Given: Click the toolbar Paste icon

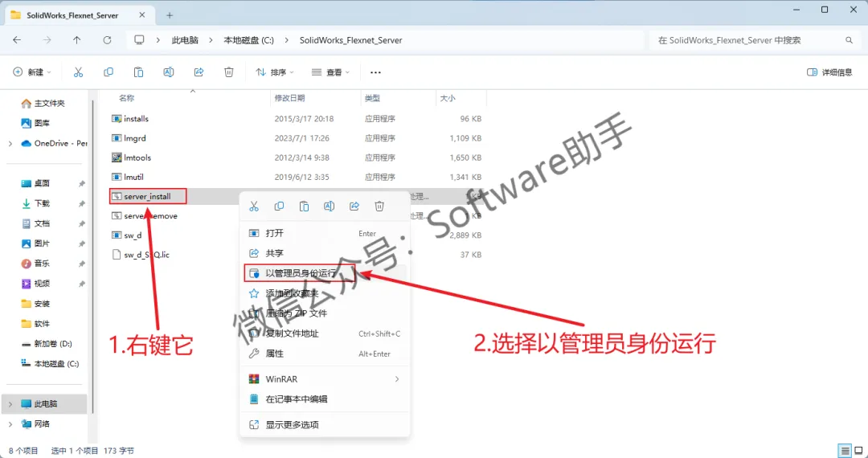Looking at the screenshot, I should point(138,72).
